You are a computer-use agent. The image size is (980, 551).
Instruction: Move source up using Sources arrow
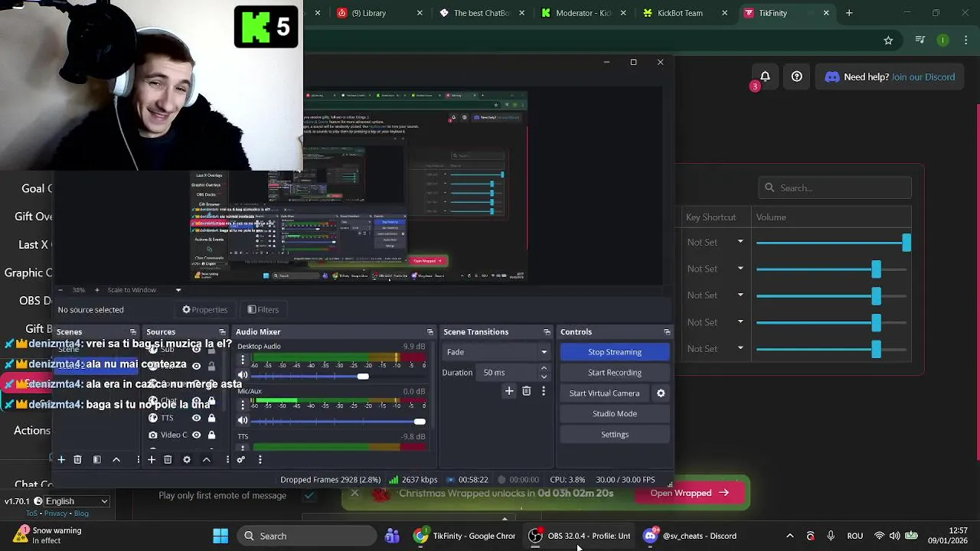click(206, 460)
